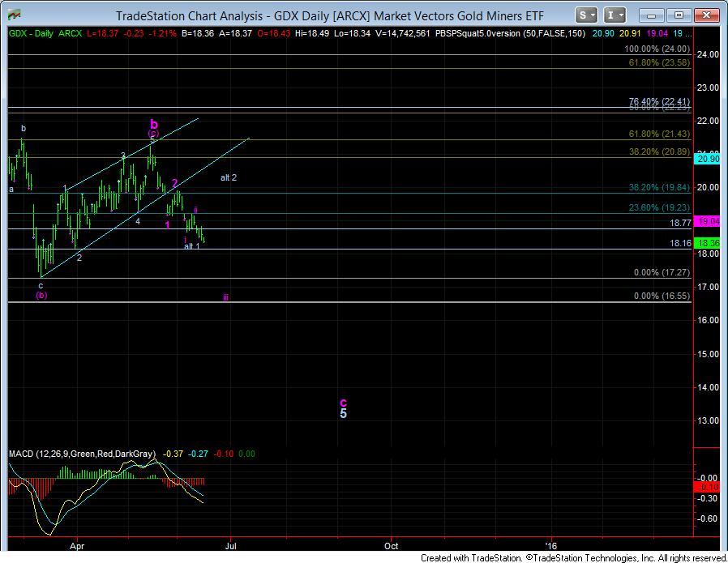The height and width of the screenshot is (563, 728).
Task: Click the '18.16' horizontal line label
Action: 680,244
